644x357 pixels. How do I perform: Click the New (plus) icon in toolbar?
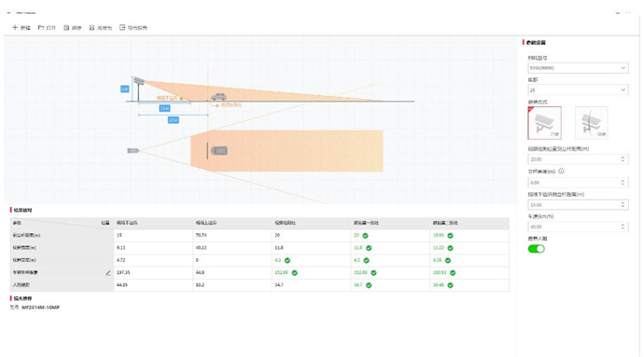coord(15,27)
